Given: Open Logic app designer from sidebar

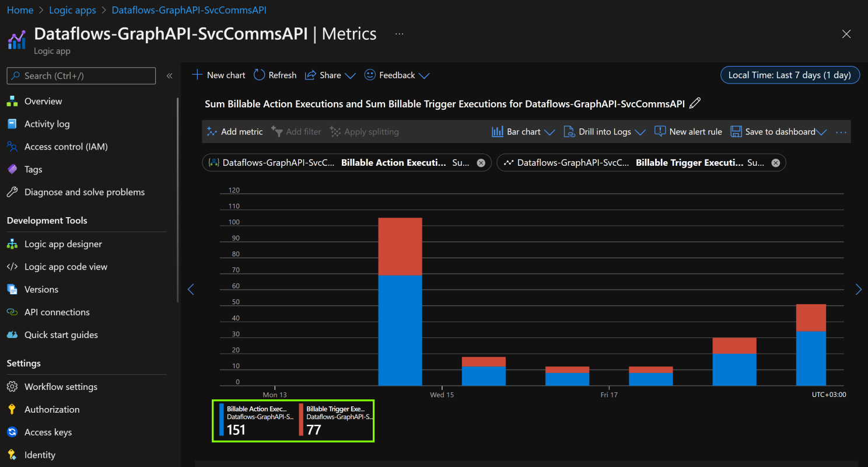Looking at the screenshot, I should pyautogui.click(x=63, y=244).
